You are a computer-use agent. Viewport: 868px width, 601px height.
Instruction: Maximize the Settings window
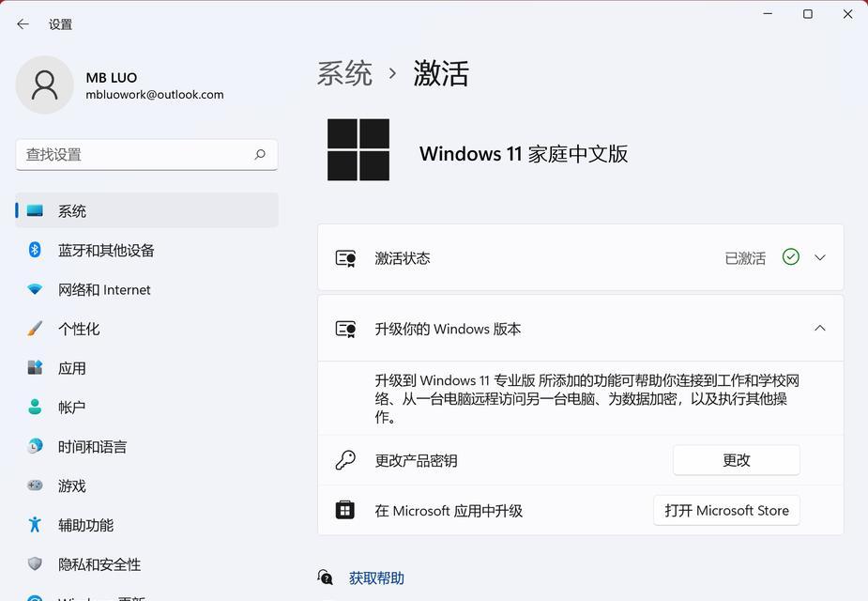[808, 14]
